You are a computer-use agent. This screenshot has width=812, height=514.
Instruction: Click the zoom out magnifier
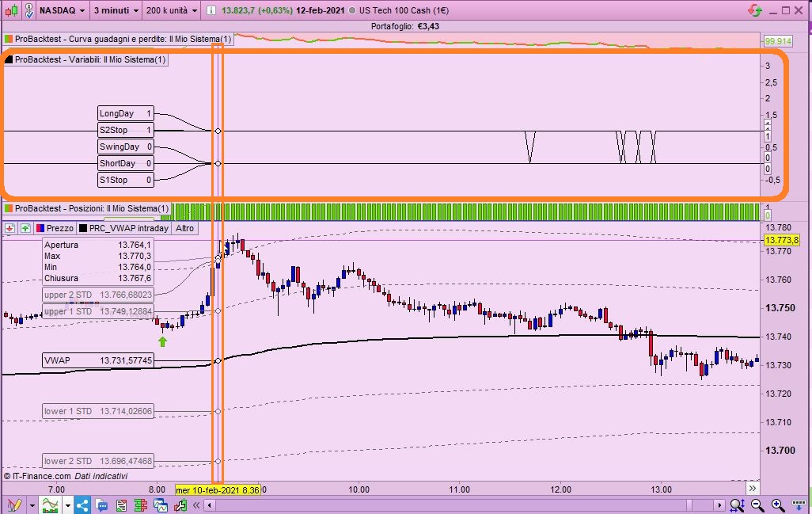pyautogui.click(x=757, y=505)
